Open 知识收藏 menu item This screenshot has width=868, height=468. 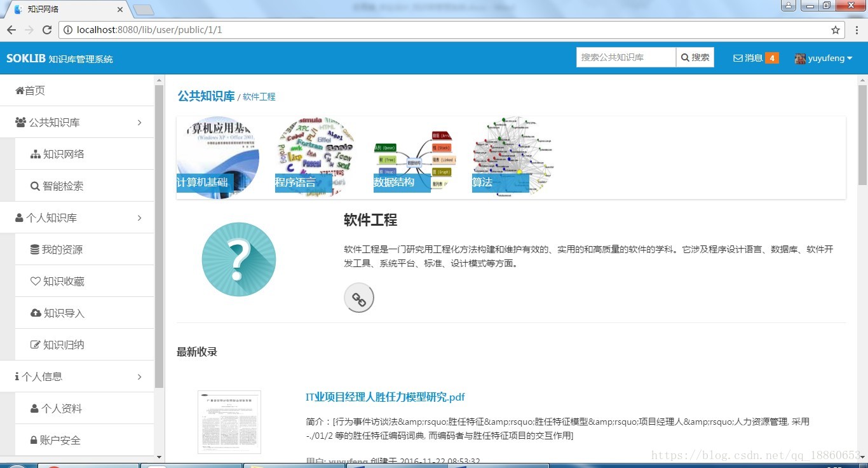85,281
